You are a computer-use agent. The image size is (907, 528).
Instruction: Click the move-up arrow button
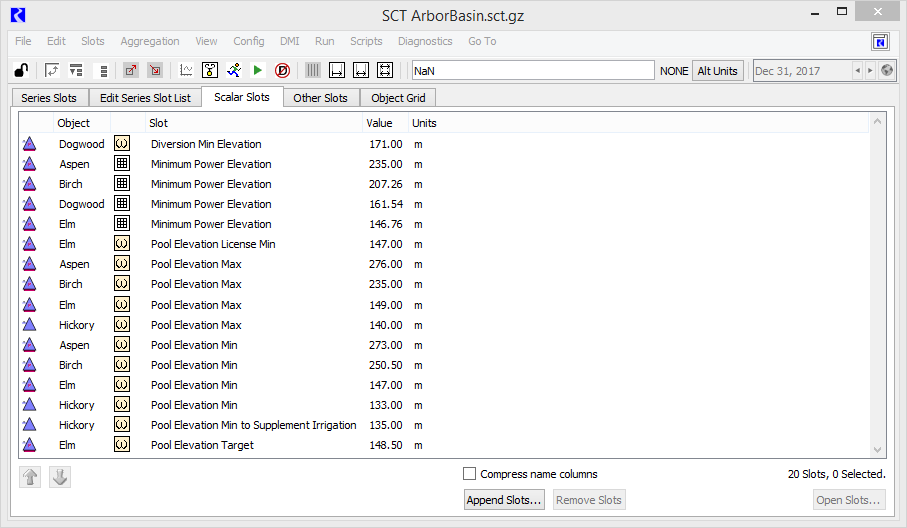31,477
